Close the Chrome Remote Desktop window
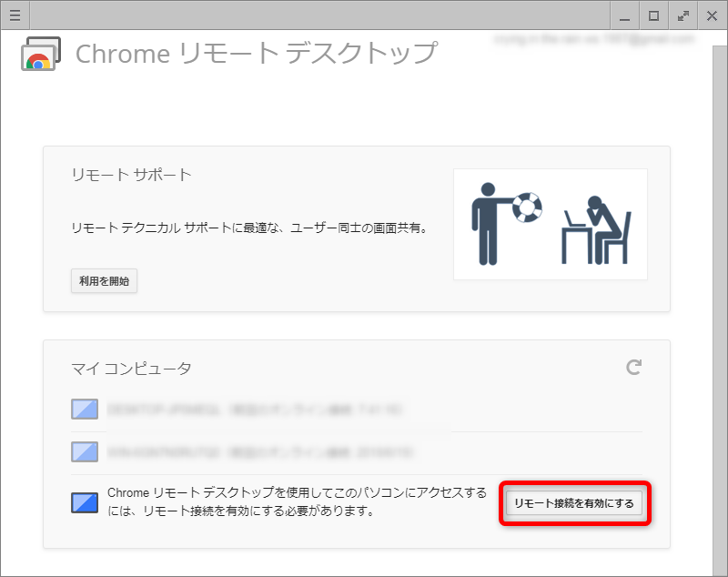The height and width of the screenshot is (577, 728). point(712,15)
